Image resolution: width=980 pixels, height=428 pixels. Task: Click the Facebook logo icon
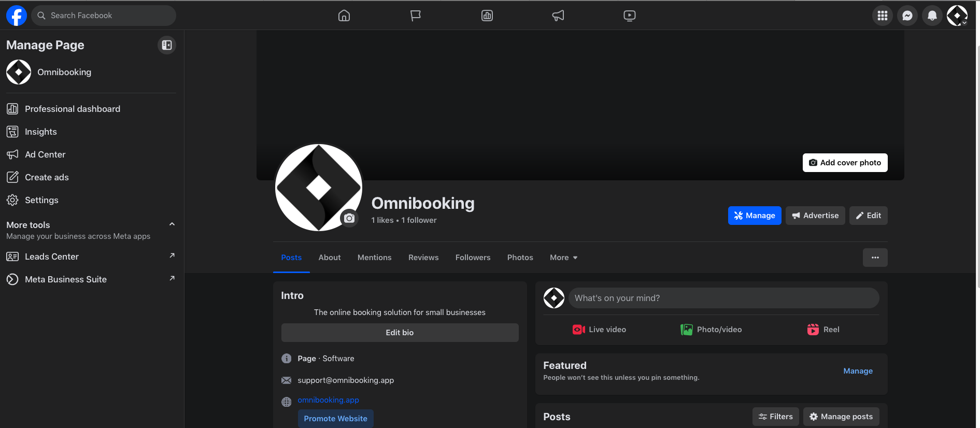[x=17, y=16]
